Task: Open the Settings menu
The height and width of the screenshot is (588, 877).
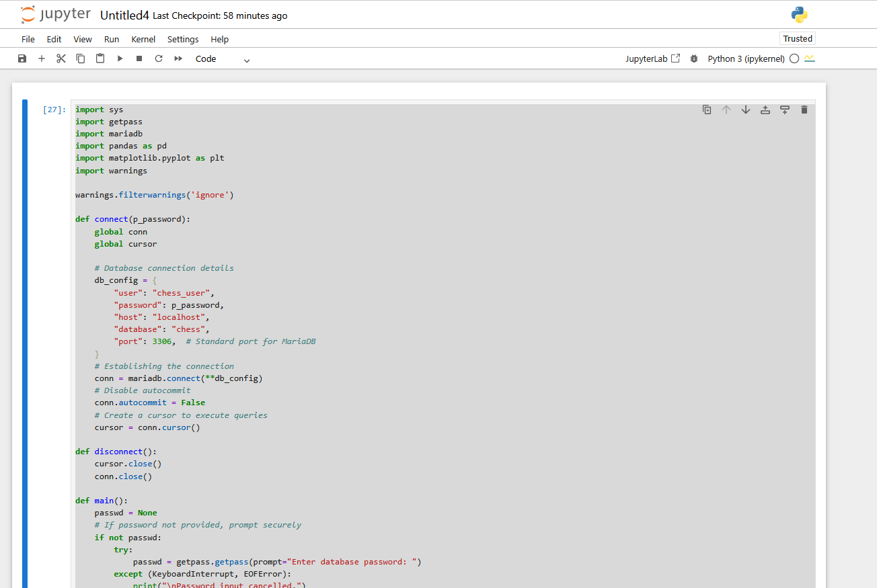Action: [183, 39]
